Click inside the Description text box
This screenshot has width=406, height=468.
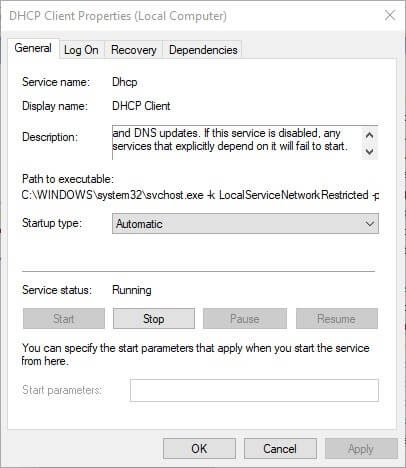237,143
